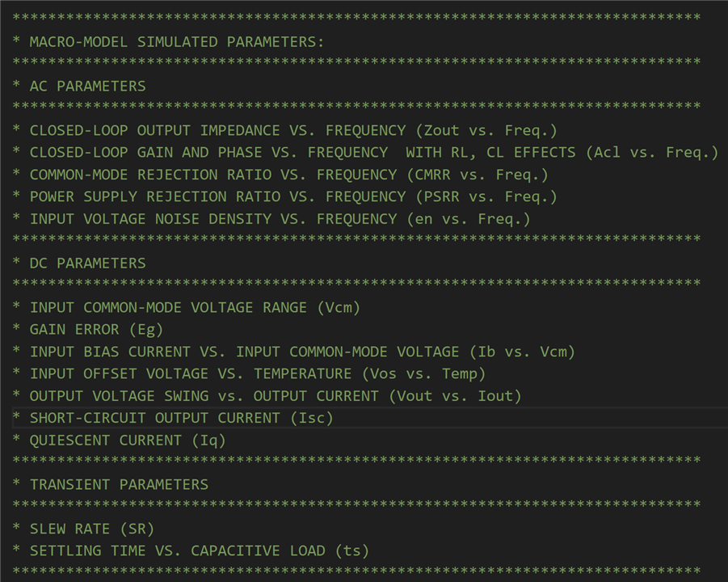Place cursor on DC PARAMETERS heading
728x582 pixels.
(x=79, y=264)
